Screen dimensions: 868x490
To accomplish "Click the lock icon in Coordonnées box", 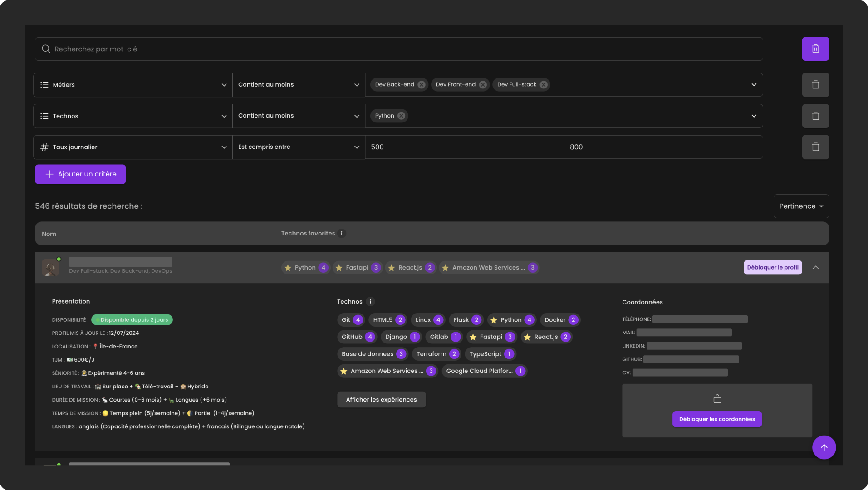I will click(x=717, y=399).
